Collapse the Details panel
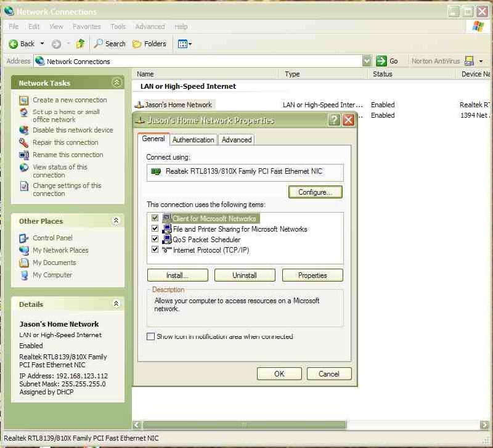The width and height of the screenshot is (493, 448). (x=116, y=304)
